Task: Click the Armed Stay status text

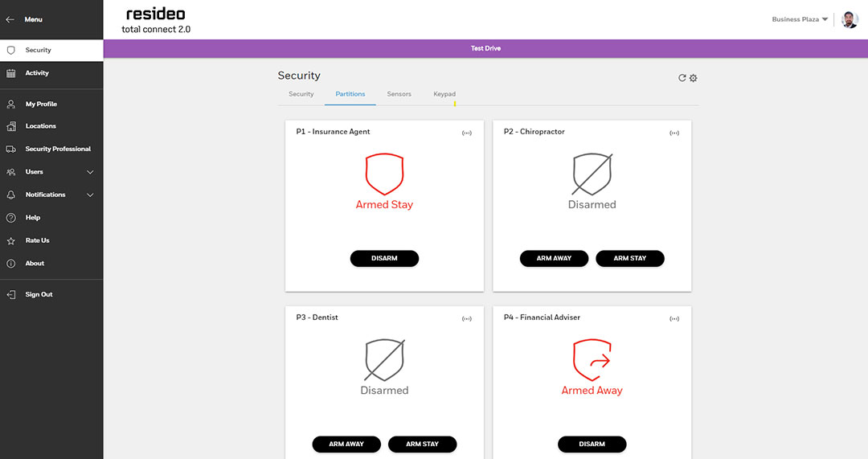Action: (384, 205)
